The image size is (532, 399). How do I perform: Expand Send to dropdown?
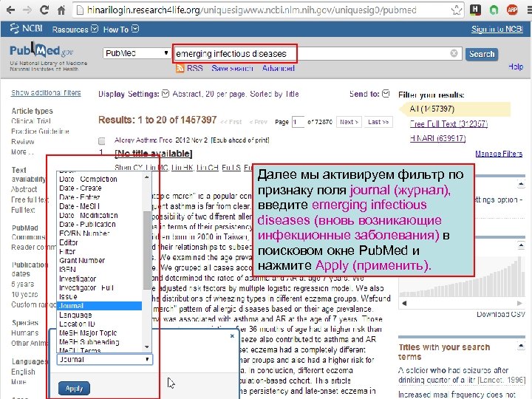386,94
